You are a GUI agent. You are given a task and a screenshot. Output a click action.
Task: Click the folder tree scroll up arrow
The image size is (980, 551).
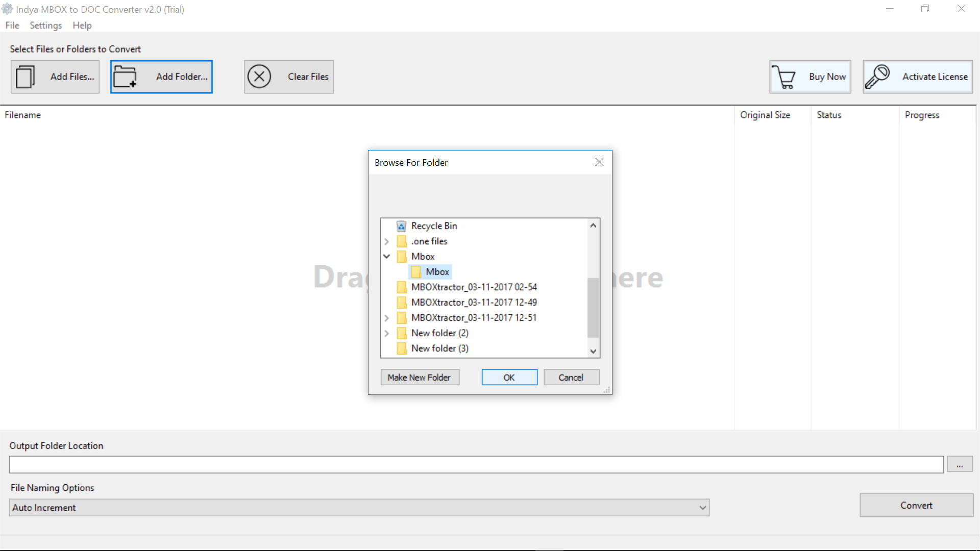click(593, 226)
